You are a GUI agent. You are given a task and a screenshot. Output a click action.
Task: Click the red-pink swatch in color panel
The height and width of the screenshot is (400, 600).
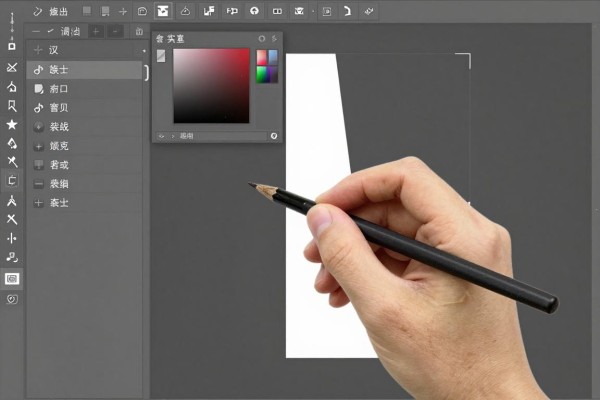(262, 57)
